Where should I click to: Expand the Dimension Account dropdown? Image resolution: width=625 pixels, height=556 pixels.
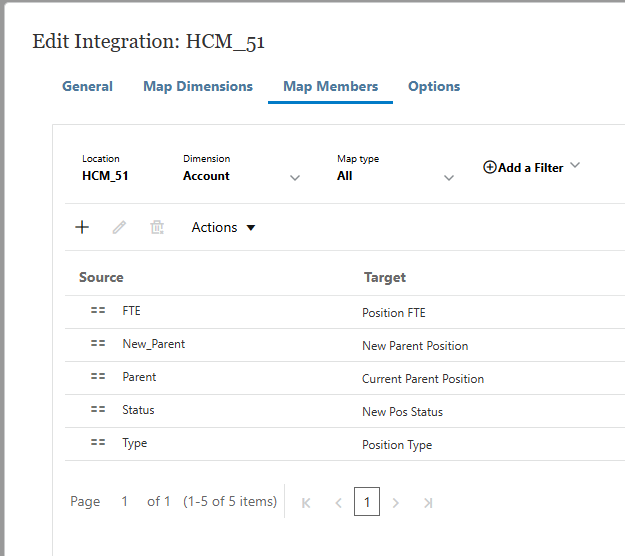click(x=295, y=178)
